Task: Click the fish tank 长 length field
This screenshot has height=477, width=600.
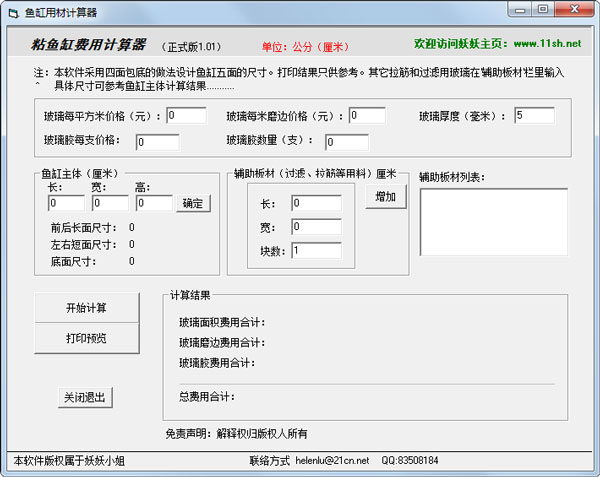Action: [66, 204]
